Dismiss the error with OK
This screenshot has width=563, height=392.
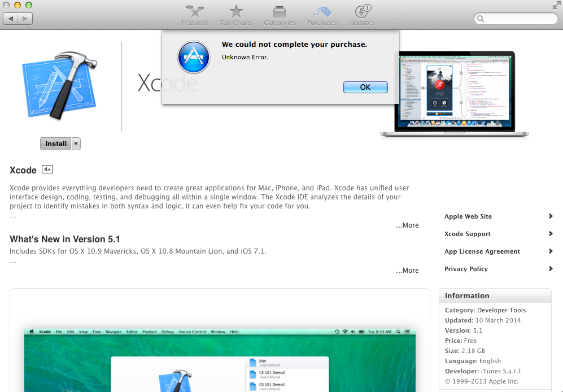365,87
